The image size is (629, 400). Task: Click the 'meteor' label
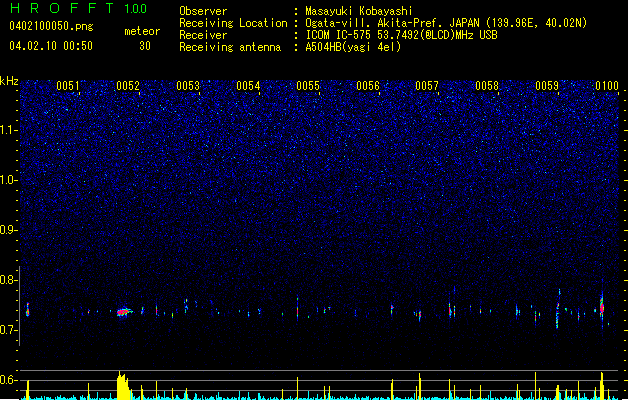pos(142,31)
